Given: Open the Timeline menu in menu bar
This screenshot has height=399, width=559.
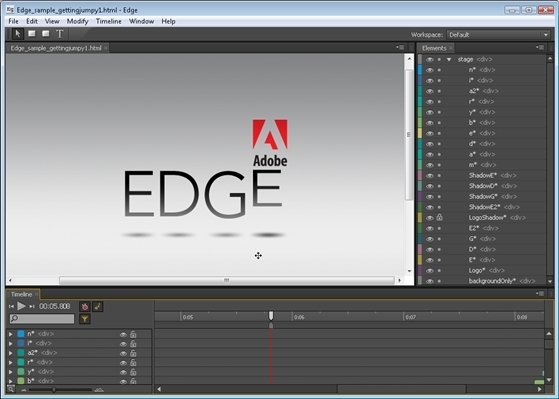Looking at the screenshot, I should click(109, 21).
